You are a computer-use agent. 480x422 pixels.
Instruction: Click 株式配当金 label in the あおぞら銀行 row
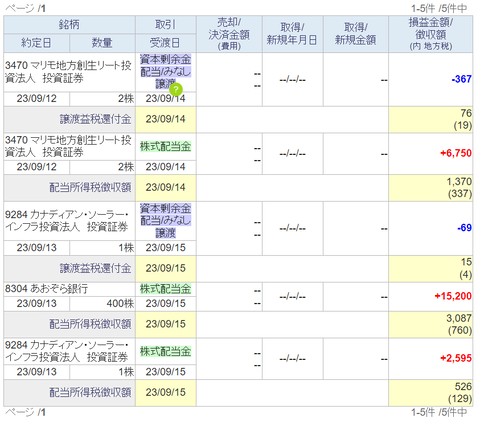165,289
